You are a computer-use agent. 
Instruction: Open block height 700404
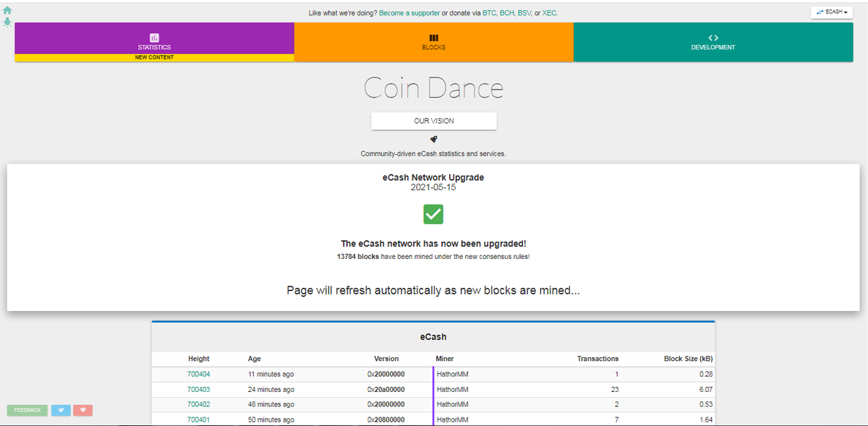point(198,375)
